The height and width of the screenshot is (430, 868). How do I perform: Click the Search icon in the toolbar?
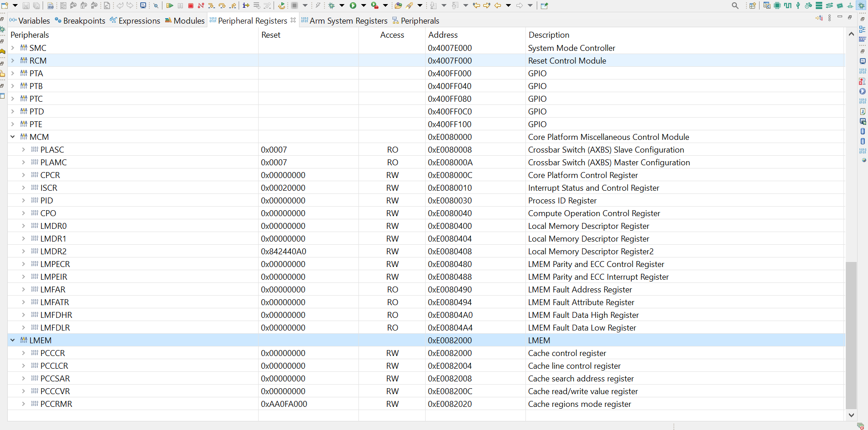[x=735, y=6]
